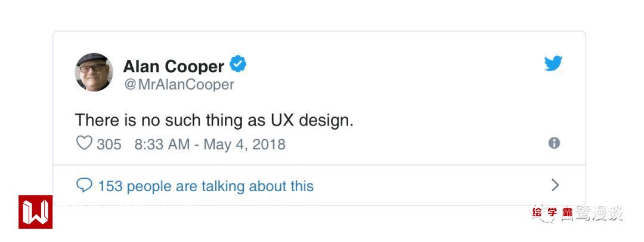Image resolution: width=644 pixels, height=242 pixels.
Task: Expand conversation with the right chevron arrow
Action: pos(555,185)
